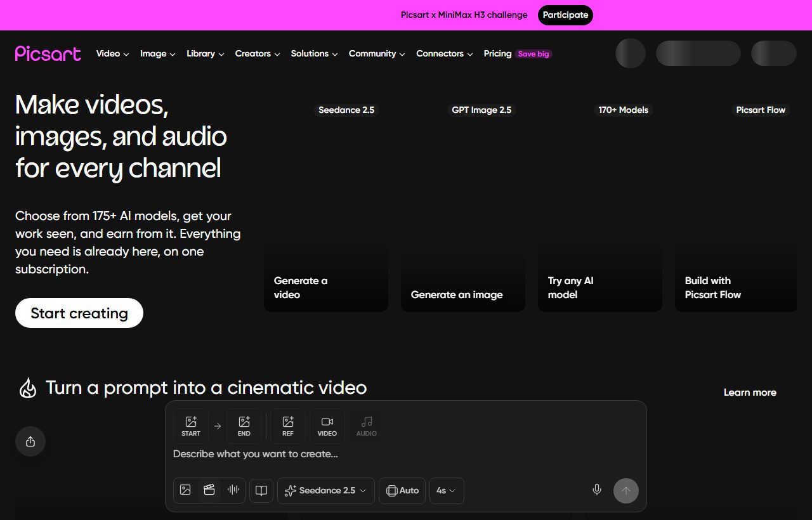Click the send arrow button
The height and width of the screenshot is (520, 812).
(626, 490)
